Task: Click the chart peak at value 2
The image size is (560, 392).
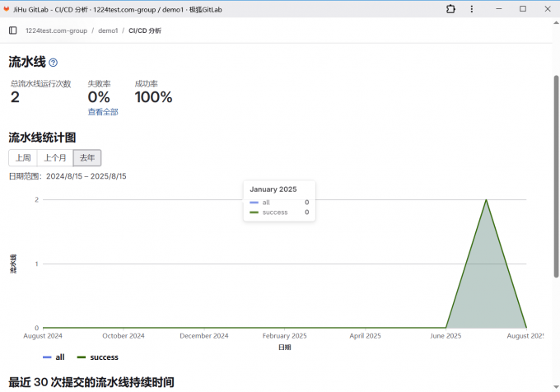Action: coord(486,200)
